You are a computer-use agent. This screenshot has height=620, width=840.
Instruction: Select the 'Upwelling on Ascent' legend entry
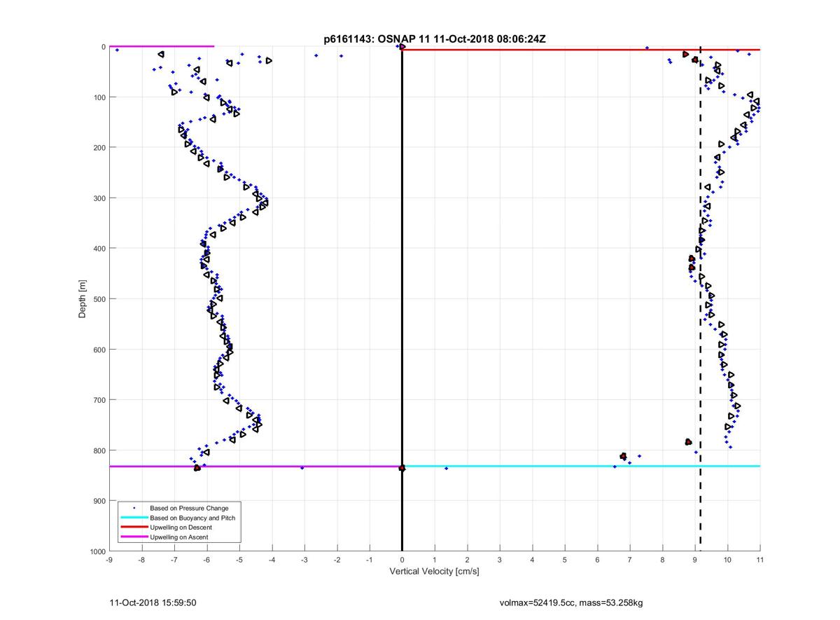coord(179,537)
